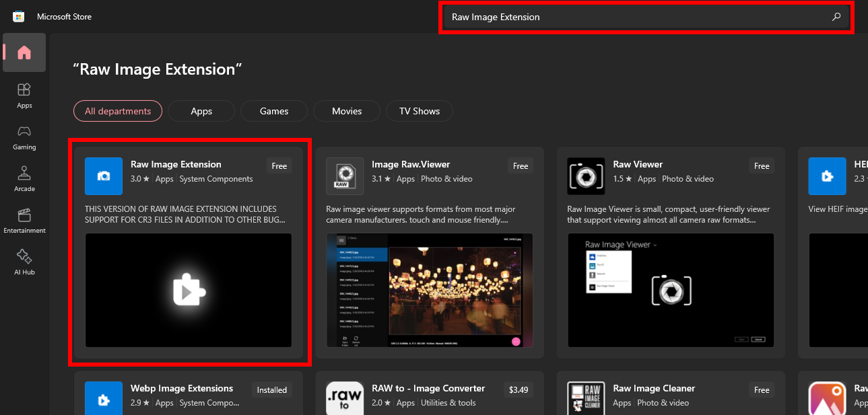
Task: Click the Home icon in sidebar
Action: pyautogui.click(x=24, y=52)
